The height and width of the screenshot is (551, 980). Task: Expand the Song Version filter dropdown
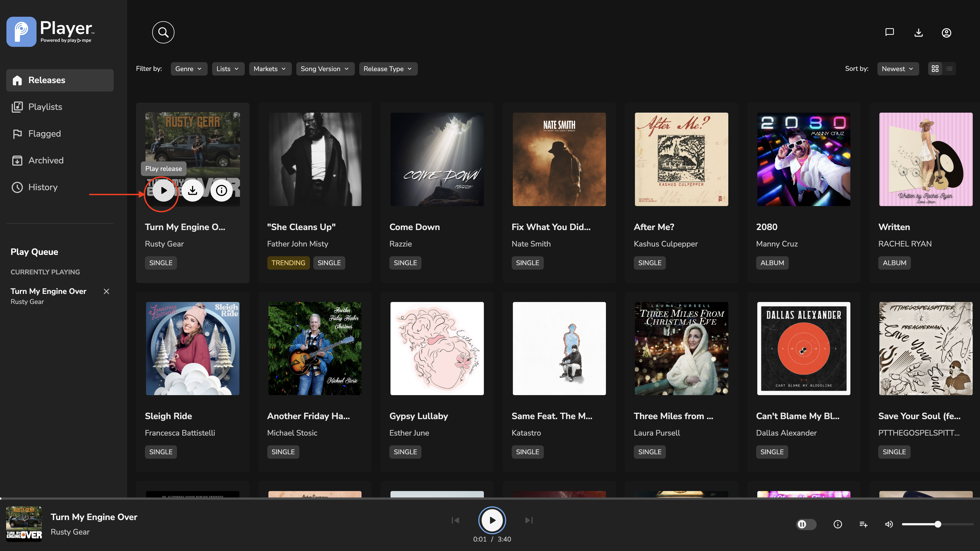(325, 69)
